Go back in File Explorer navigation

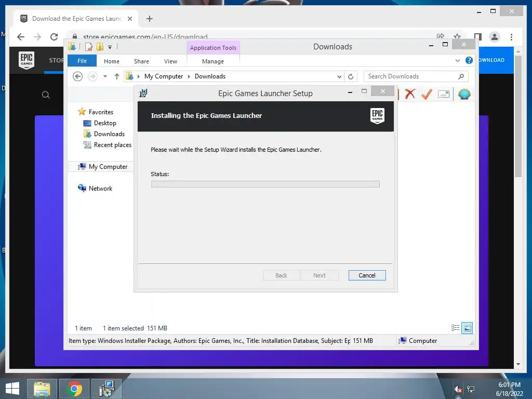pos(78,76)
